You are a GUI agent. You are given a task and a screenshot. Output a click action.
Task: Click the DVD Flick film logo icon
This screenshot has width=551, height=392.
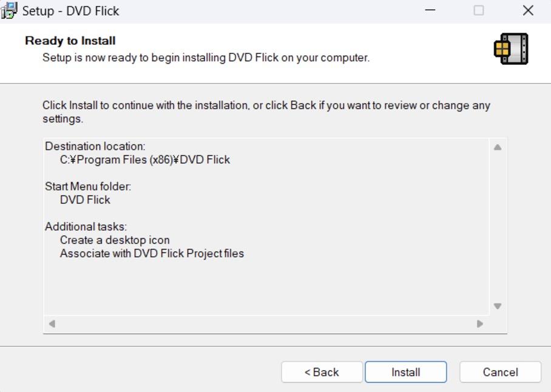pos(512,49)
